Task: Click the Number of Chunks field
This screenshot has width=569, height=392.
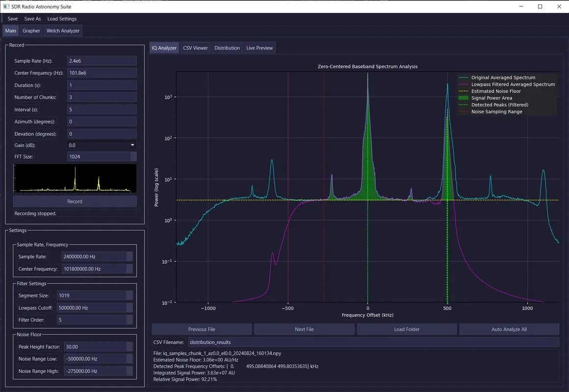Action: [102, 97]
